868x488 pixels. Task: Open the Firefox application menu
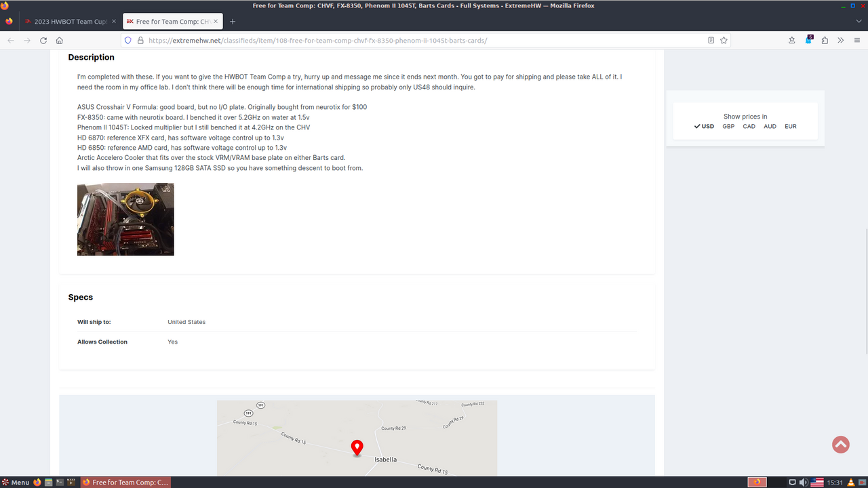pyautogui.click(x=857, y=40)
